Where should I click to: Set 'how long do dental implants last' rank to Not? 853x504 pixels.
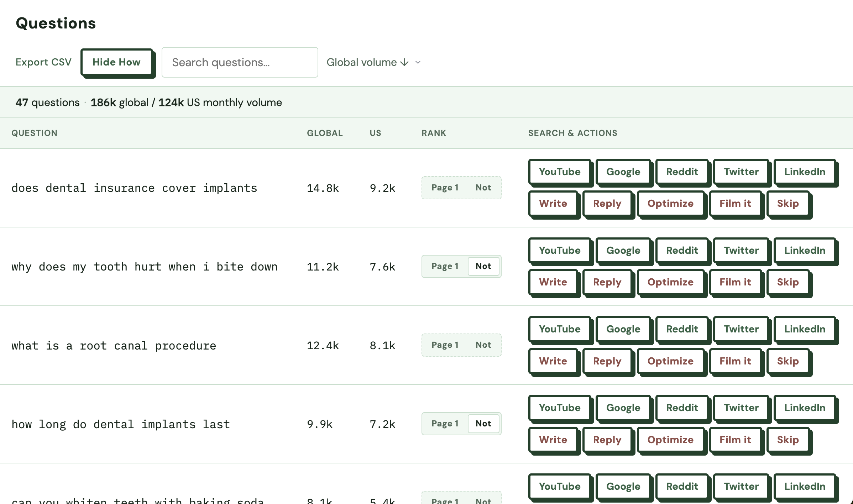click(x=483, y=424)
